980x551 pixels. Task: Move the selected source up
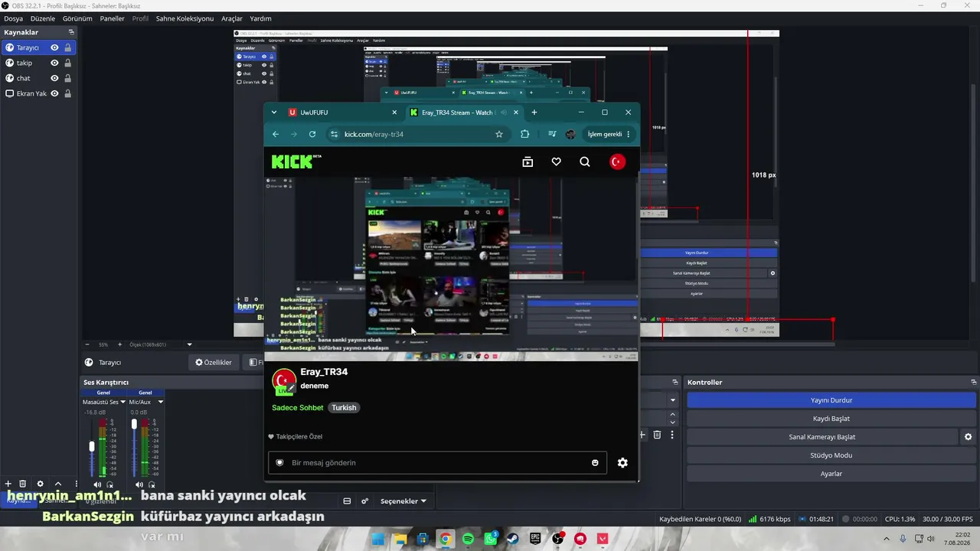57,484
